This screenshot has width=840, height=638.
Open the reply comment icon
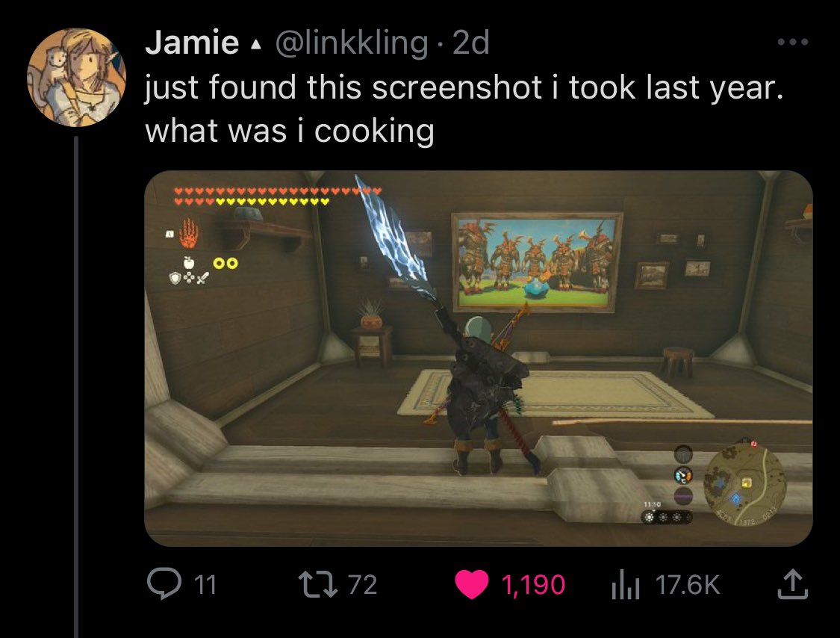click(164, 584)
